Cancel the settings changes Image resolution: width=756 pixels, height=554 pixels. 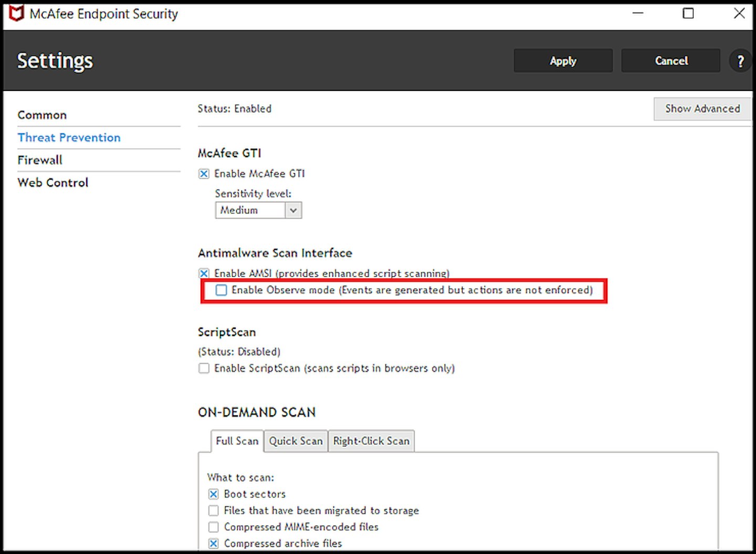click(x=671, y=61)
